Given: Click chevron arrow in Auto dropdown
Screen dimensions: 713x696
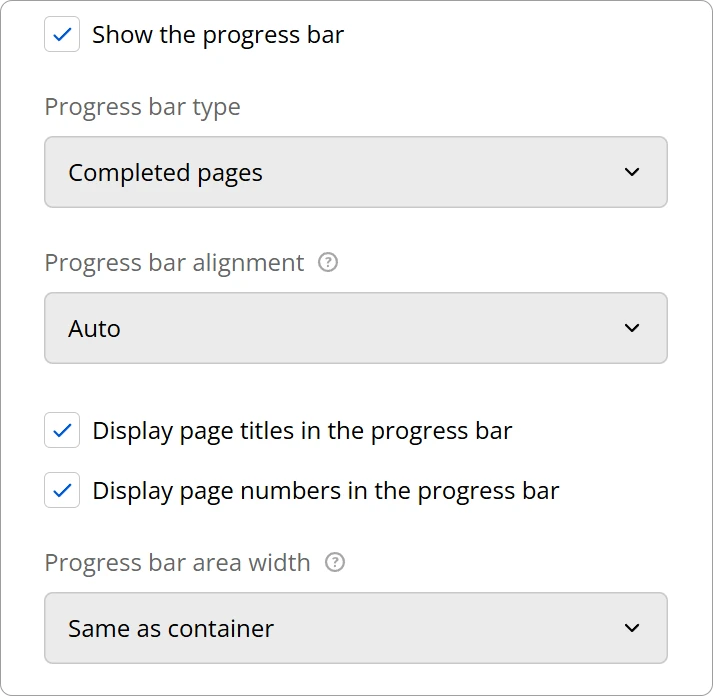Looking at the screenshot, I should point(631,328).
